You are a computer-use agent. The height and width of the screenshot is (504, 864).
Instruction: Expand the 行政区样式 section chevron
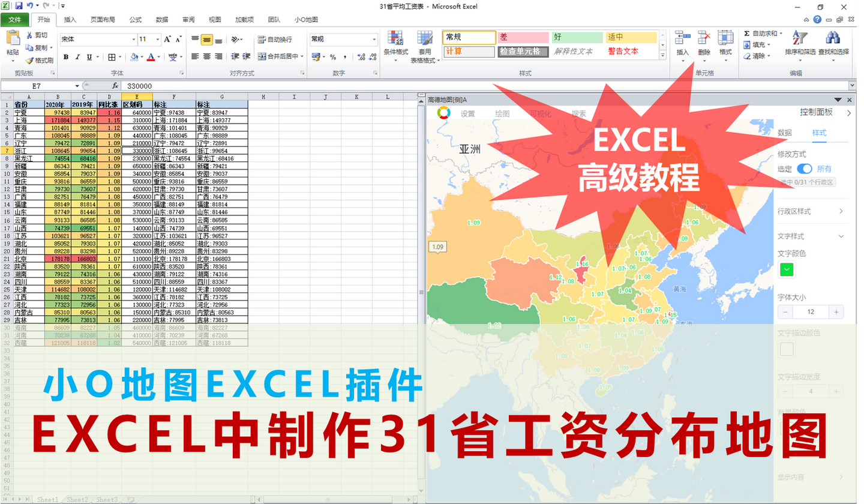[x=841, y=211]
